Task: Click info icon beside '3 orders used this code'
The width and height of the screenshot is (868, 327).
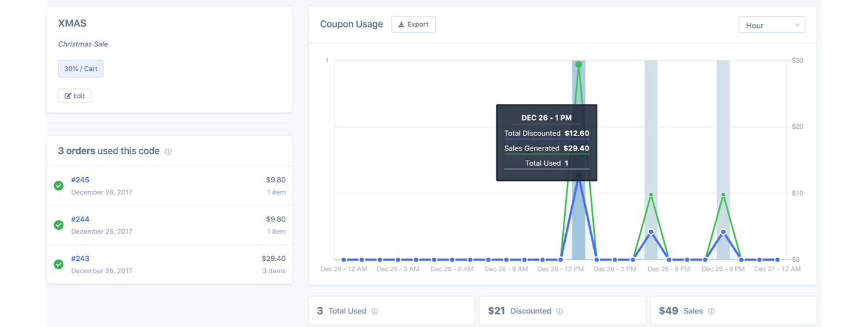Action: point(168,152)
